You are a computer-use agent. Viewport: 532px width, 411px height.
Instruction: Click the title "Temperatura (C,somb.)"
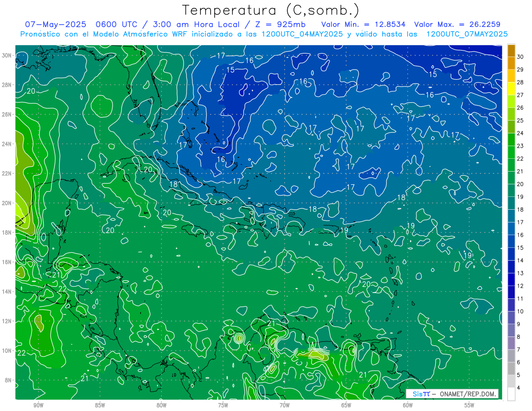point(271,10)
